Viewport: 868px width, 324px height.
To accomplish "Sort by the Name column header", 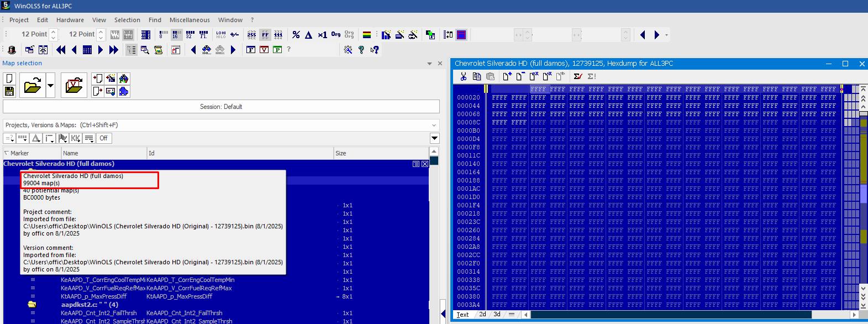I will click(x=104, y=153).
